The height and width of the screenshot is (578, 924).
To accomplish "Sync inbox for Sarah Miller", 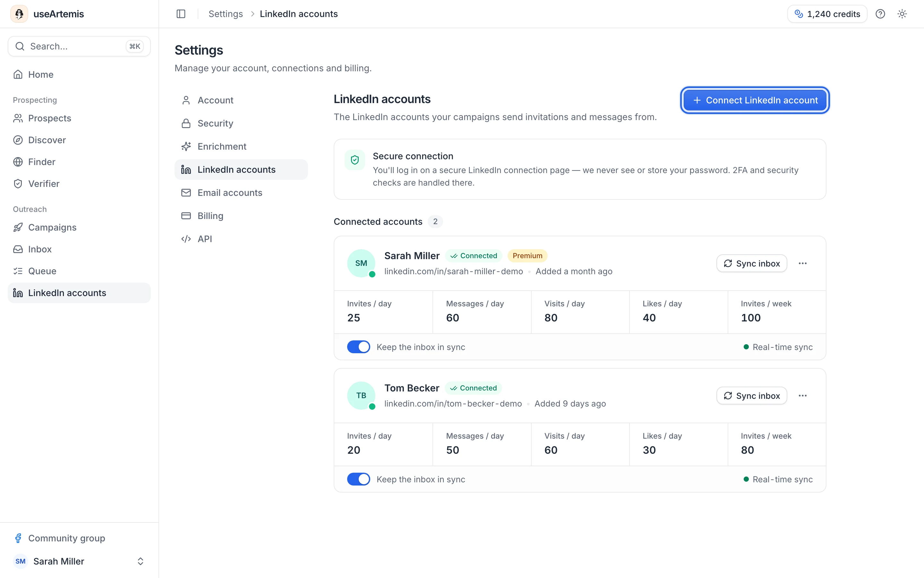I will pyautogui.click(x=751, y=263).
